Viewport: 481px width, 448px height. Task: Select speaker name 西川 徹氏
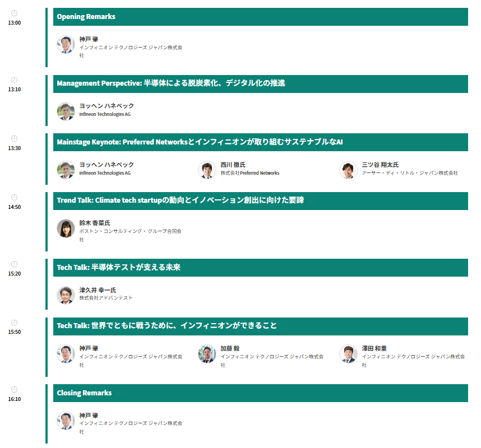[x=233, y=165]
